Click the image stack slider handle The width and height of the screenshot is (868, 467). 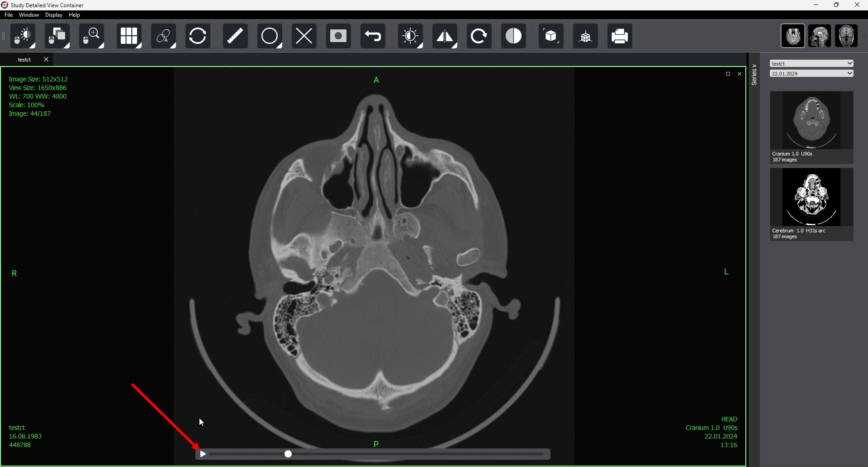point(288,454)
